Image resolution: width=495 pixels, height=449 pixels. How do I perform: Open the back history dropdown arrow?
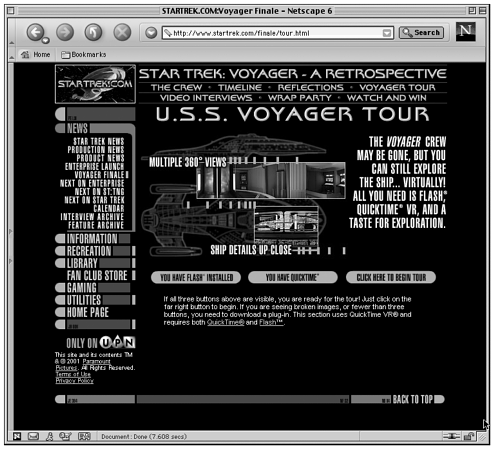46,41
